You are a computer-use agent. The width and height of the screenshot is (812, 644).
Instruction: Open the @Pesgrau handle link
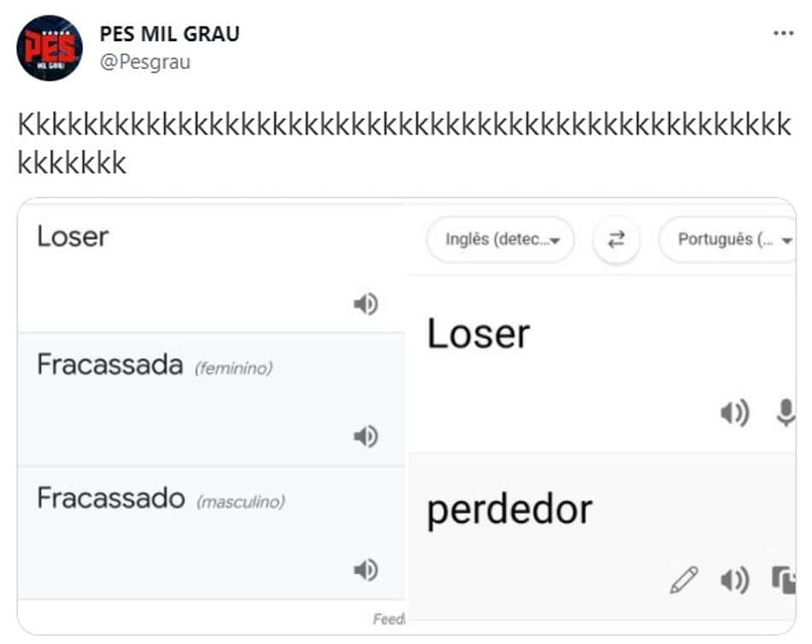tap(145, 62)
